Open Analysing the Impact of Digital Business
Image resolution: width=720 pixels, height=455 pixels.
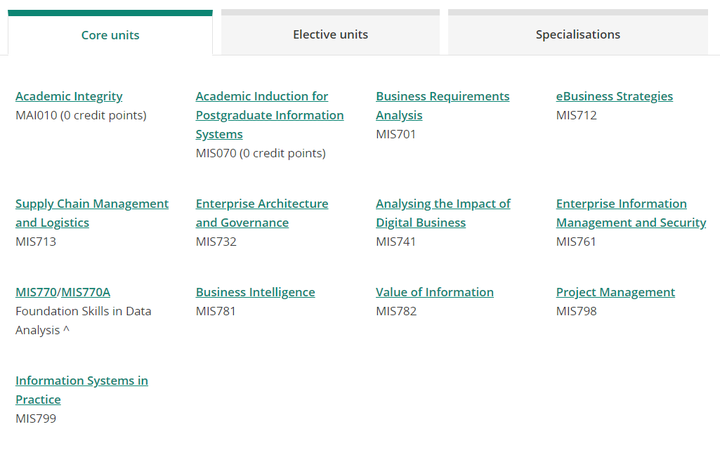pyautogui.click(x=443, y=213)
